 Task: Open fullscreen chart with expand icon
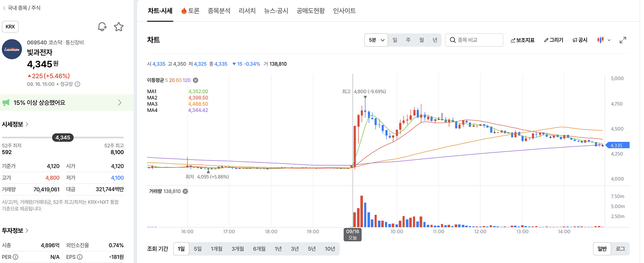[623, 40]
